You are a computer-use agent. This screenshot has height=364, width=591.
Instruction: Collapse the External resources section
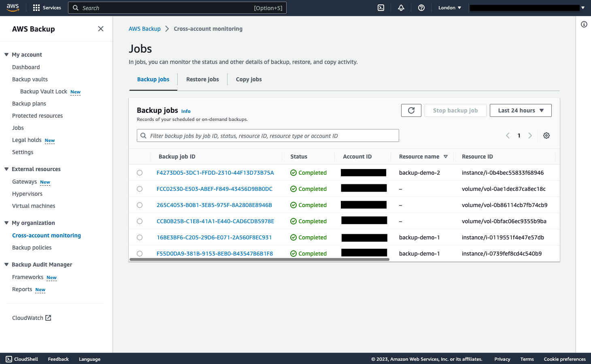point(6,169)
